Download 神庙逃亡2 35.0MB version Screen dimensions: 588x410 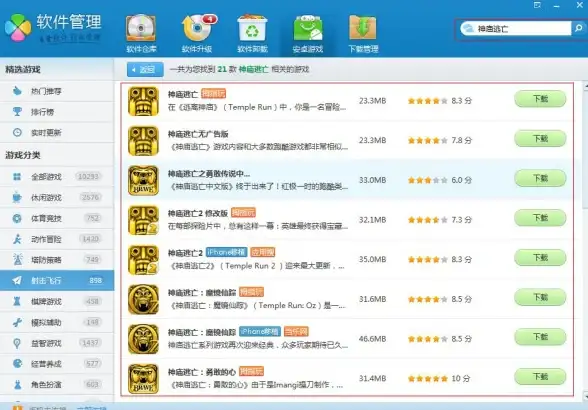pos(540,258)
